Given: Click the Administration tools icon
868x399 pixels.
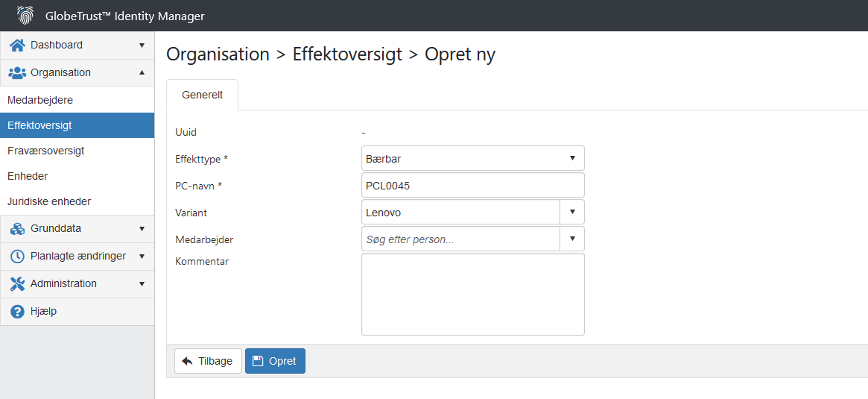Looking at the screenshot, I should [x=18, y=283].
